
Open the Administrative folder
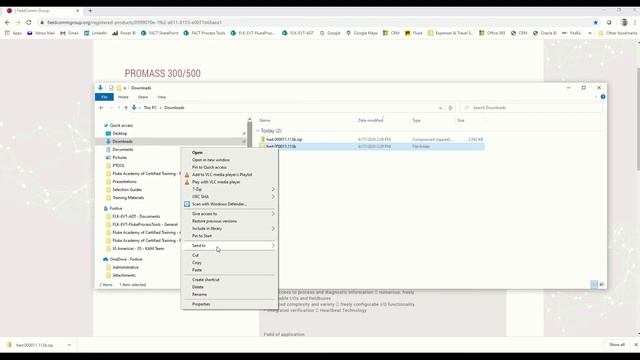125,267
